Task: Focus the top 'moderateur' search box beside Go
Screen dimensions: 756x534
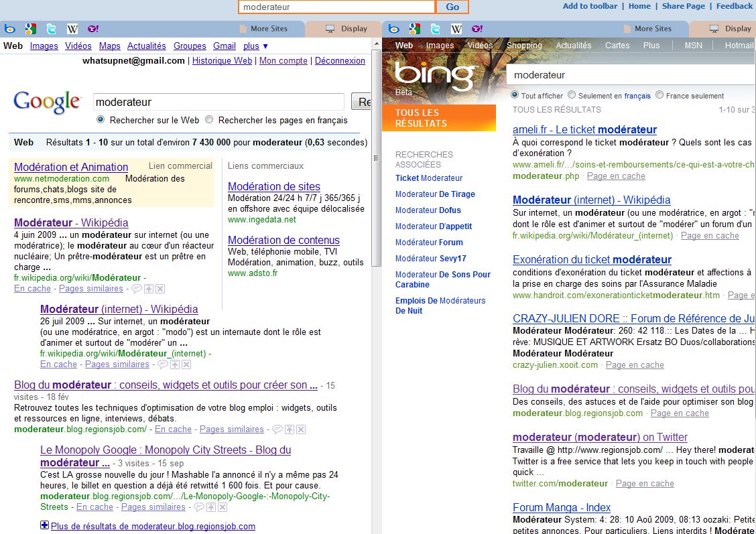Action: click(337, 7)
